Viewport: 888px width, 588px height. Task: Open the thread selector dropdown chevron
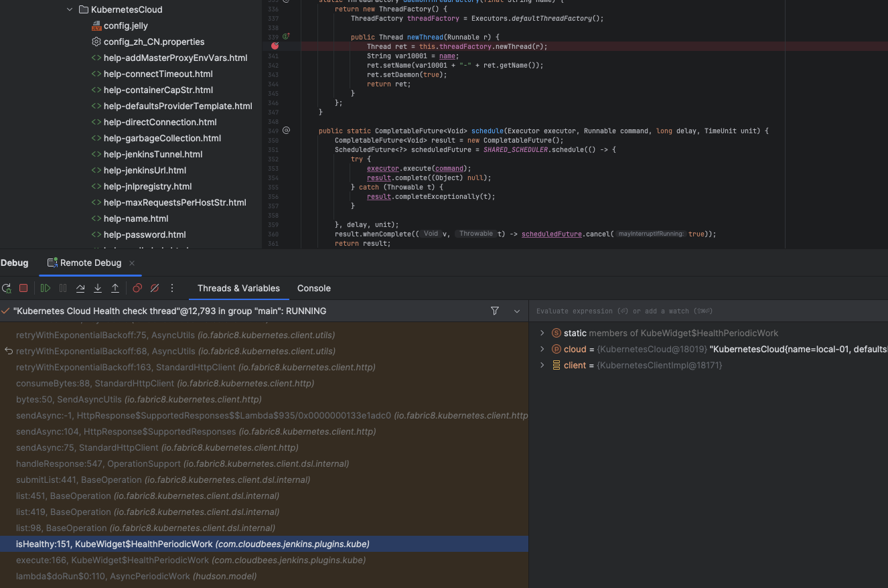(x=516, y=311)
